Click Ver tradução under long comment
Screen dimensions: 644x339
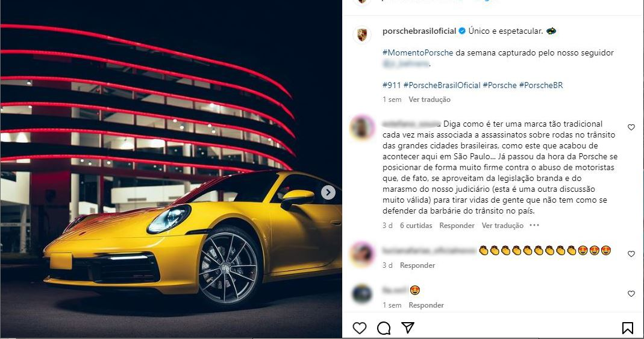[502, 226]
